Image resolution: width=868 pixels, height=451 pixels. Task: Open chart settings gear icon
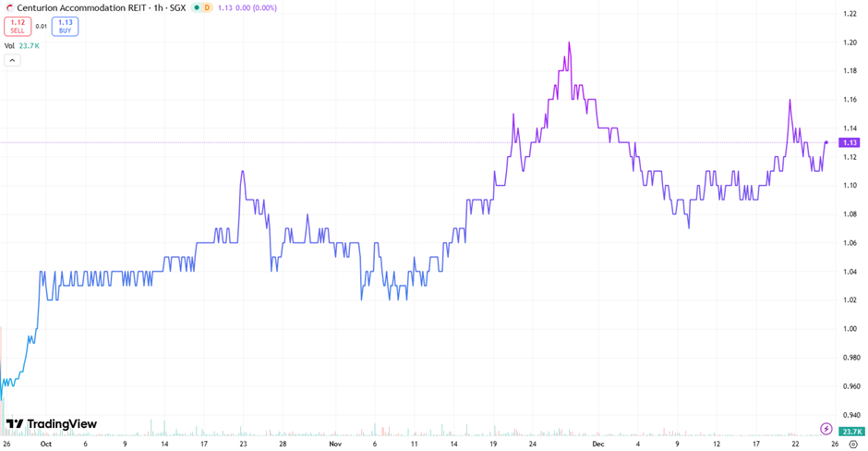click(x=853, y=445)
